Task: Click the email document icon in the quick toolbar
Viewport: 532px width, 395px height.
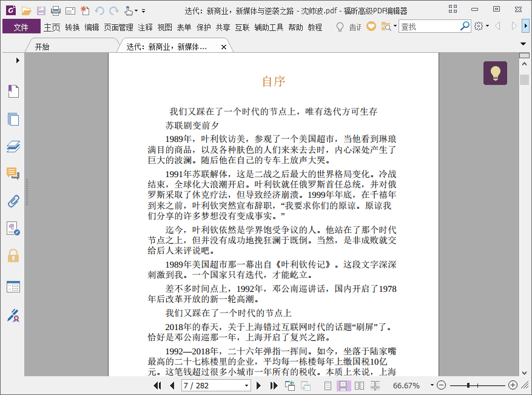Action: click(x=70, y=11)
